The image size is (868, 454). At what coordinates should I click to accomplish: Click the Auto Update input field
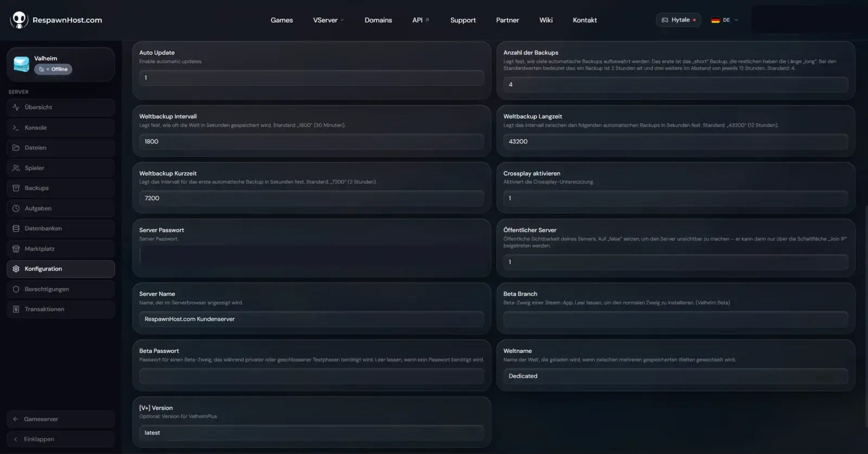click(311, 78)
